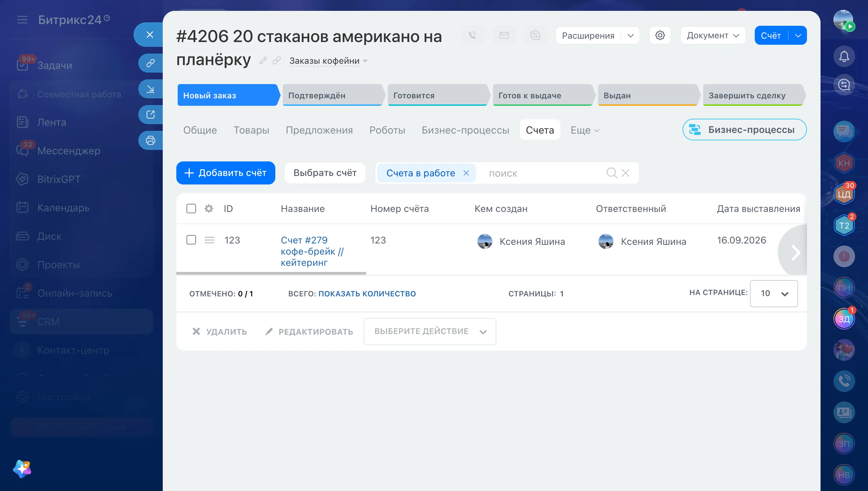Remove the 'Счета в работе' filter chip

(x=466, y=173)
